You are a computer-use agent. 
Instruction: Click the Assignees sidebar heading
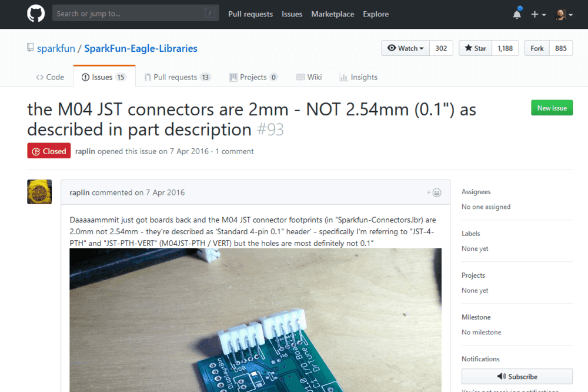[476, 192]
